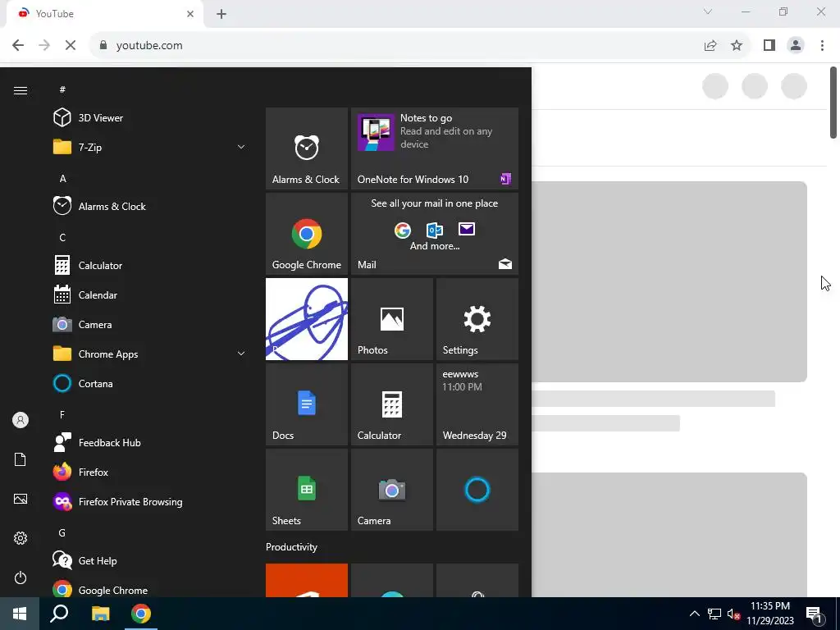Screen dimensions: 840x630
Task: Launch Google Chrome from the app list
Action: [150, 589]
